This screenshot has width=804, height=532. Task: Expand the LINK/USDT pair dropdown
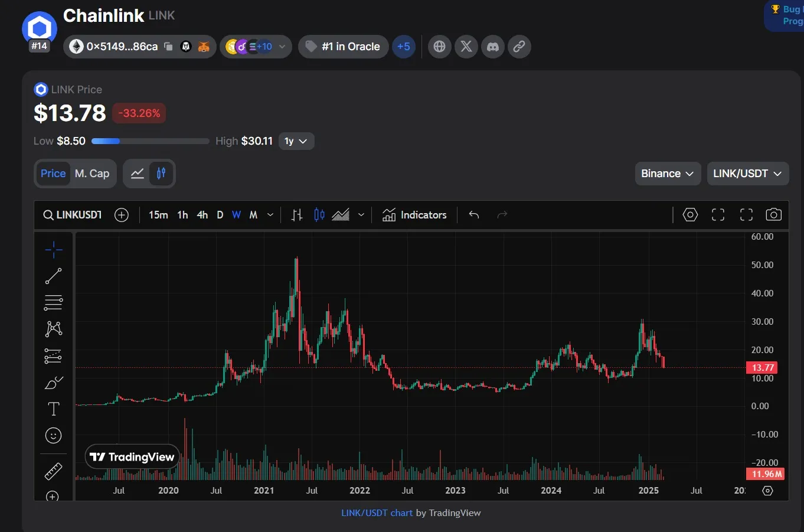[x=747, y=174]
